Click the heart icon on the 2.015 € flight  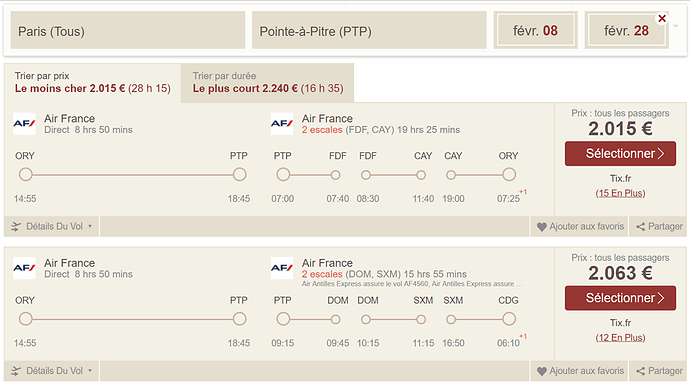pos(542,227)
